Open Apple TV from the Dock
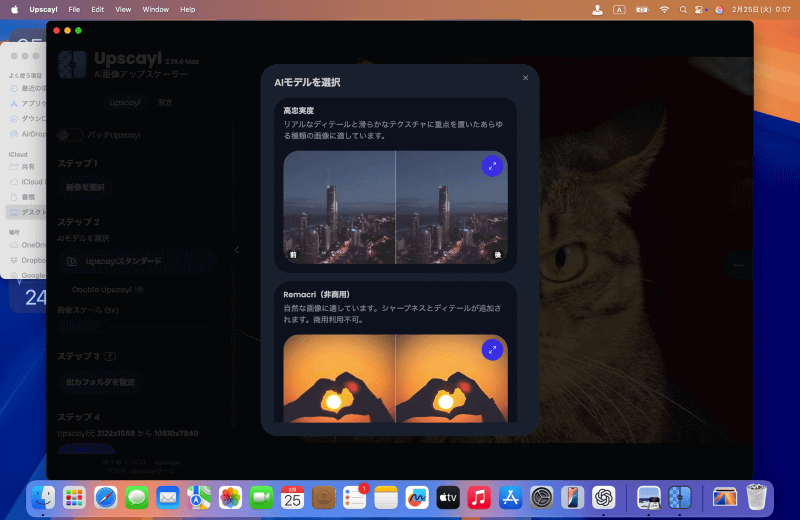This screenshot has width=800, height=520. point(448,497)
